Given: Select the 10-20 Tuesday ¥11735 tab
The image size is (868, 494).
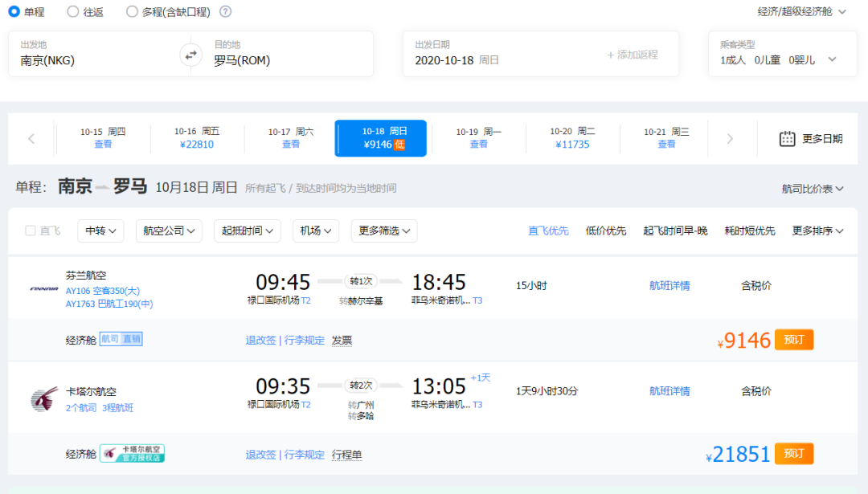Looking at the screenshot, I should pos(572,138).
